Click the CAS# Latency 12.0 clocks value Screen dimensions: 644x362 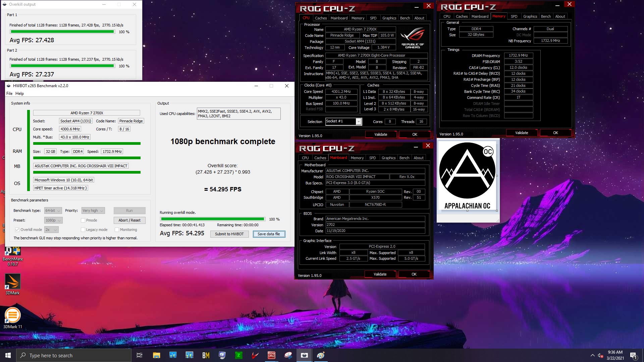pyautogui.click(x=518, y=68)
